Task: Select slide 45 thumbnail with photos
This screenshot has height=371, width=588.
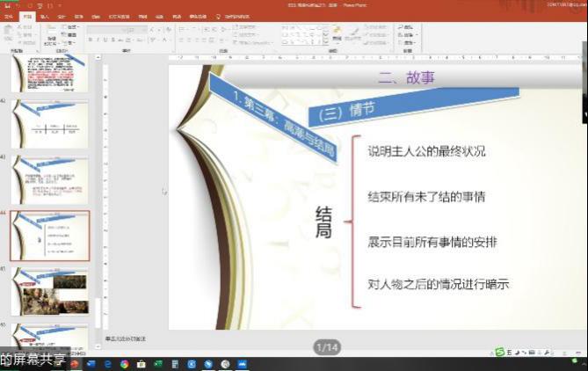Action: [49, 291]
